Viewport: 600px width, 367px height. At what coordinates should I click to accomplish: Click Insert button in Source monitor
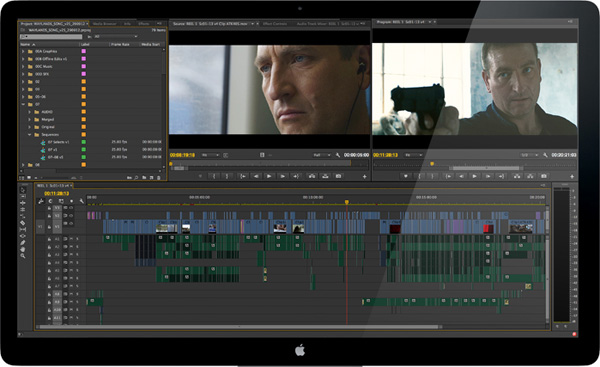tap(312, 176)
